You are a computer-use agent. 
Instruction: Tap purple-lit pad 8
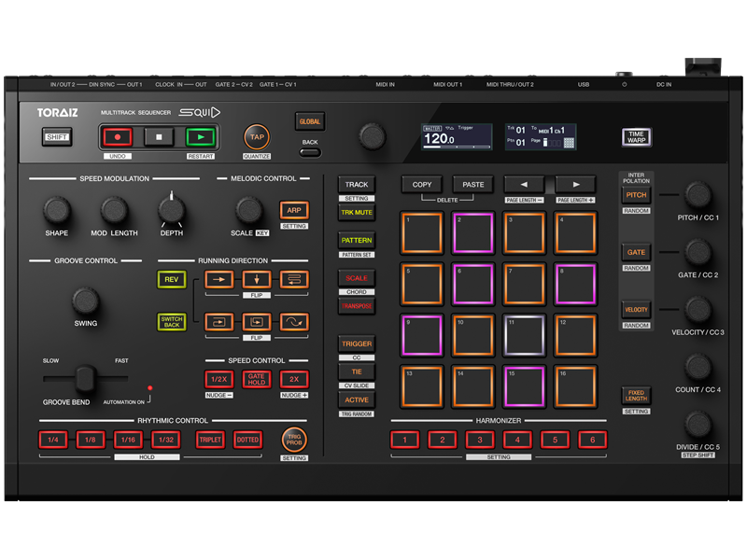tap(575, 285)
